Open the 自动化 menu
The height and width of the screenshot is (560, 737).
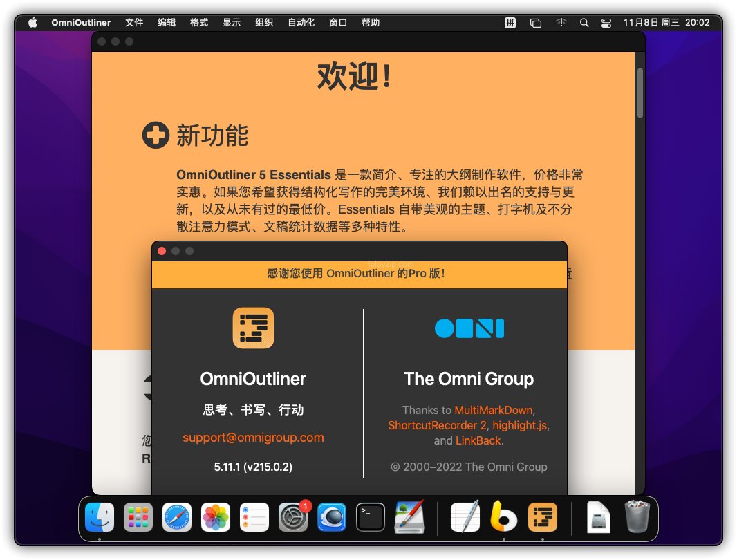(x=301, y=23)
